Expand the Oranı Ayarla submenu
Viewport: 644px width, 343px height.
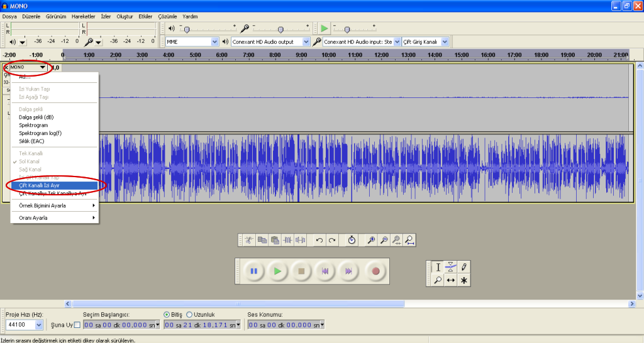(55, 218)
